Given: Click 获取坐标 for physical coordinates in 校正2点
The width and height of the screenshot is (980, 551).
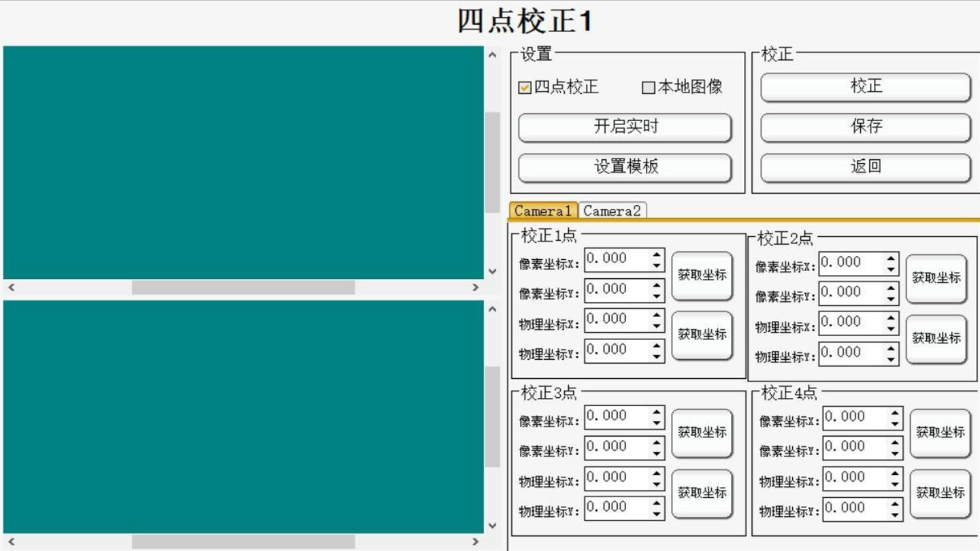Looking at the screenshot, I should click(936, 337).
